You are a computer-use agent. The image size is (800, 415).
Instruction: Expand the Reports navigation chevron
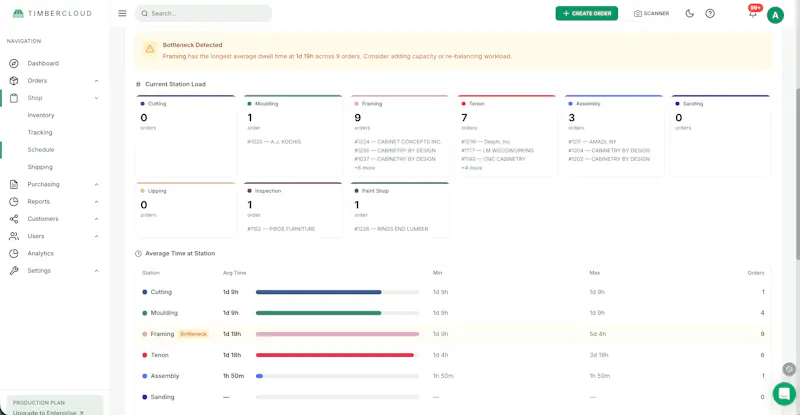(96, 202)
